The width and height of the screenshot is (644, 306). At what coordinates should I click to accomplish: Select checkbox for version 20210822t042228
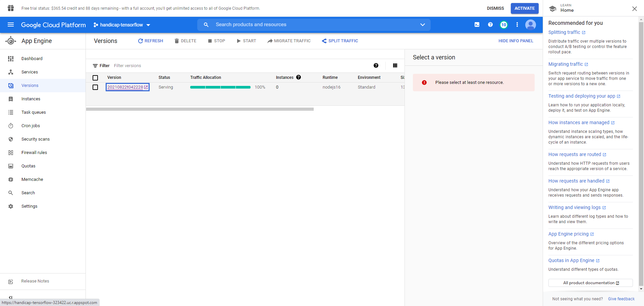coord(95,87)
